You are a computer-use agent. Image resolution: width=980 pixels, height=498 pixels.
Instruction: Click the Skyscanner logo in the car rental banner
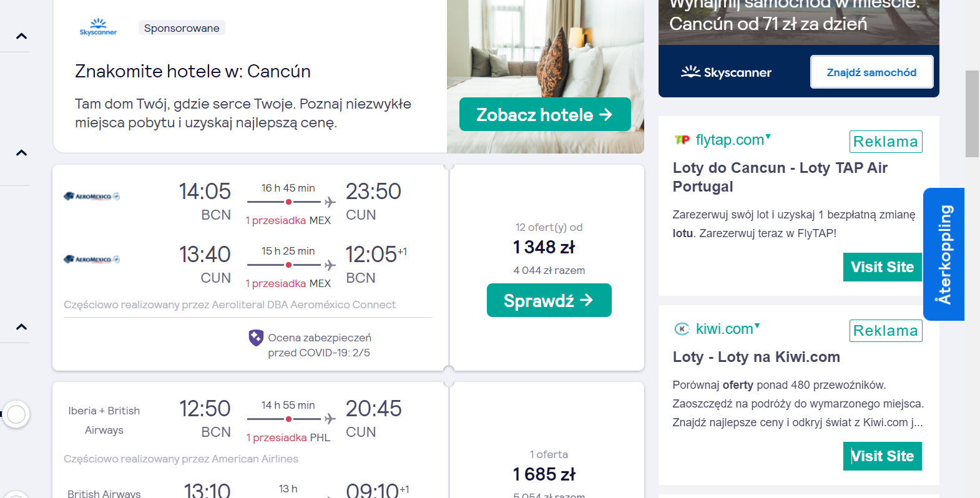tap(726, 72)
